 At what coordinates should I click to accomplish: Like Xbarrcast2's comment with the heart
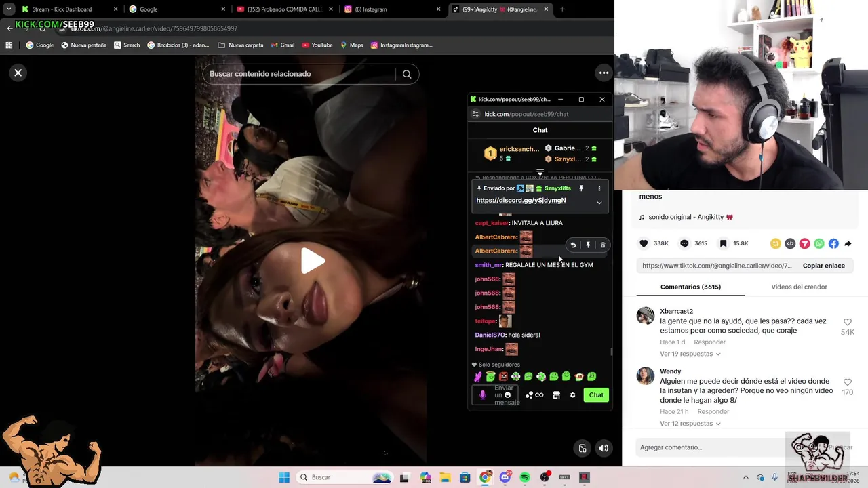coord(848,323)
